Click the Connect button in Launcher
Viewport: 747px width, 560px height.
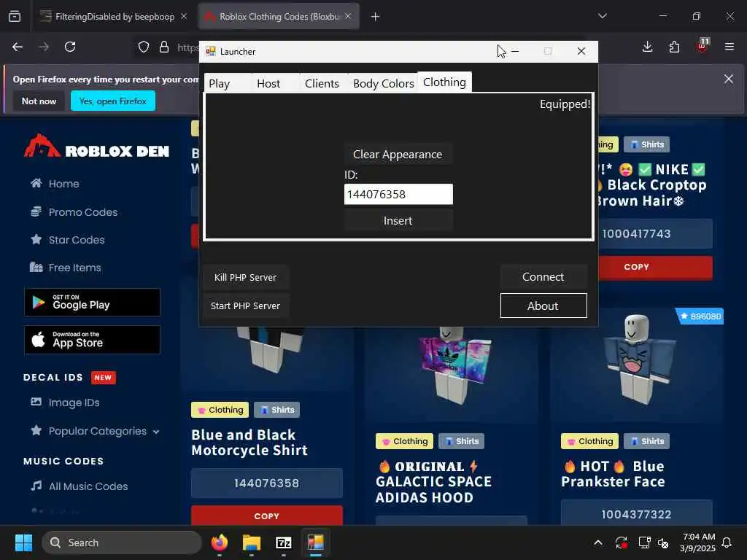tap(543, 276)
